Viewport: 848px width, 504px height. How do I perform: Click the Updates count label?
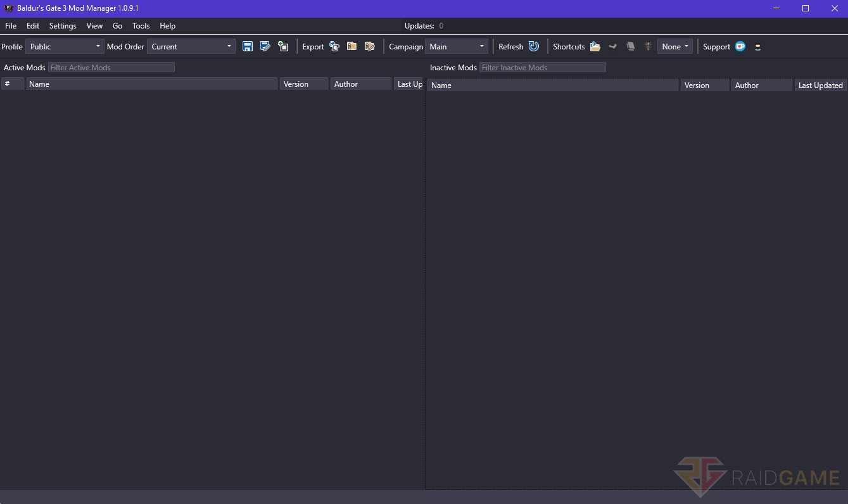point(424,26)
